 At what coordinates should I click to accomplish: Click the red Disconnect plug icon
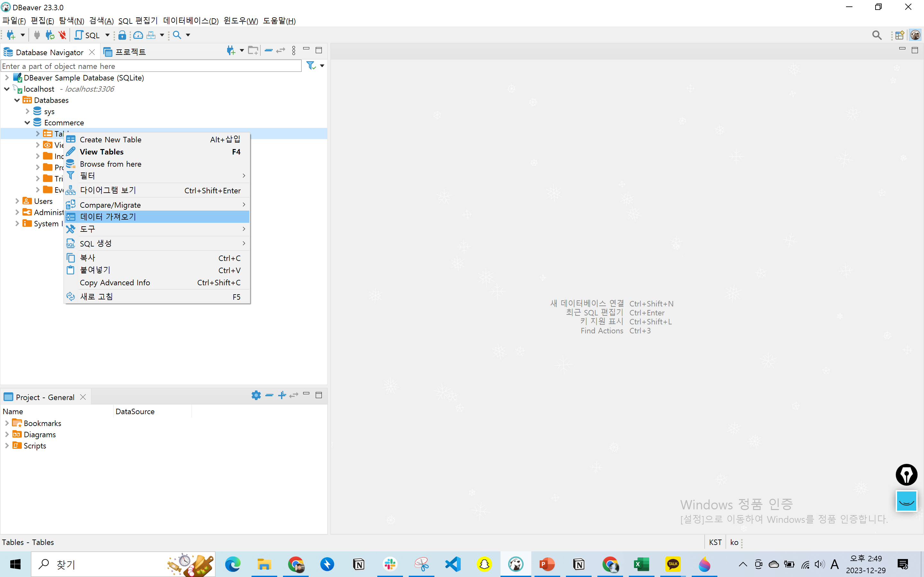[x=62, y=35]
